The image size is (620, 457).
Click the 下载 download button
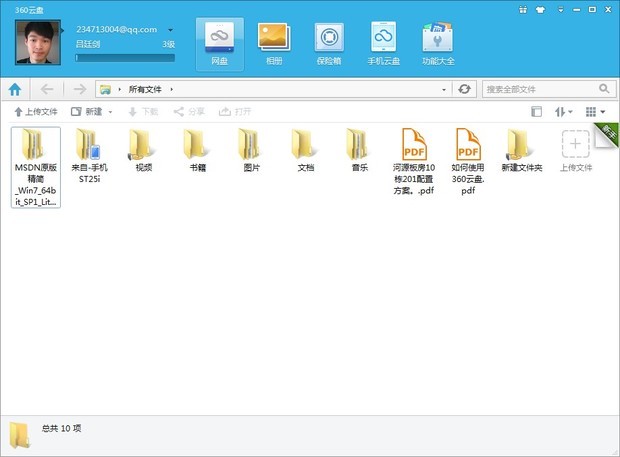143,112
